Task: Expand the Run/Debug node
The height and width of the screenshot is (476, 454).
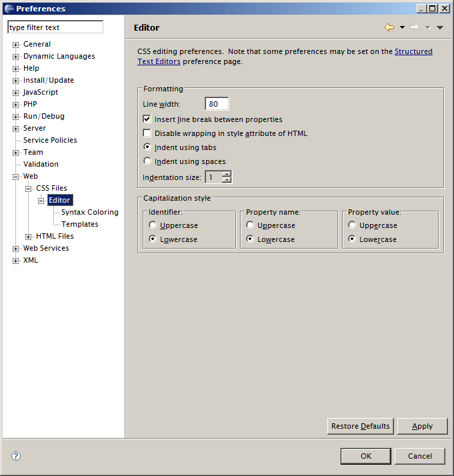Action: coord(15,117)
